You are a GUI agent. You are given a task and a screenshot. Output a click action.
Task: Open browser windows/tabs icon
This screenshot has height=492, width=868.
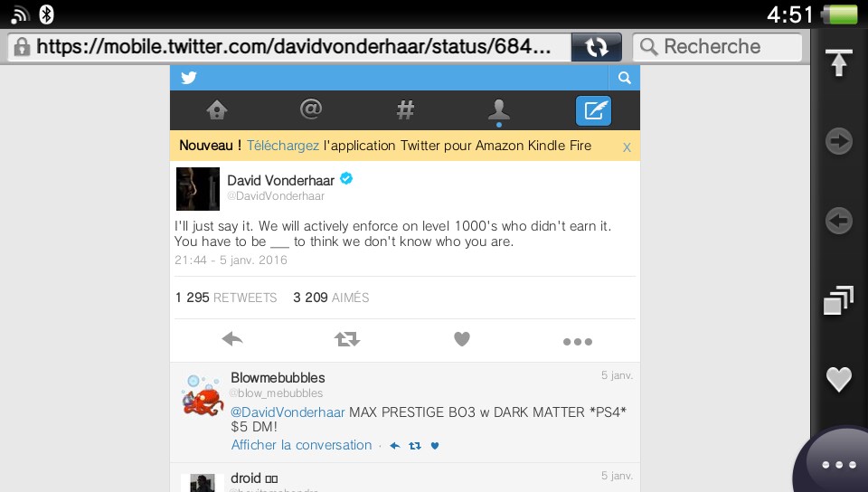[x=839, y=300]
